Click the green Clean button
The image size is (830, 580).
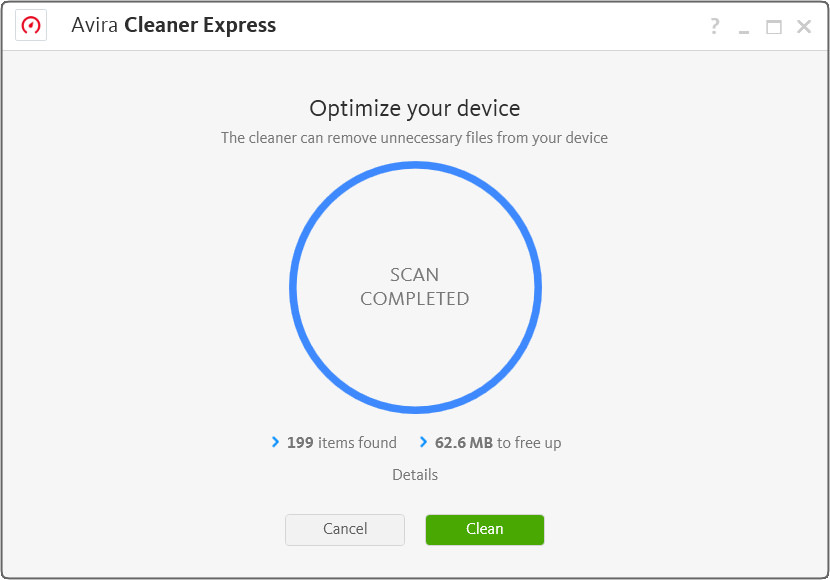tap(484, 529)
